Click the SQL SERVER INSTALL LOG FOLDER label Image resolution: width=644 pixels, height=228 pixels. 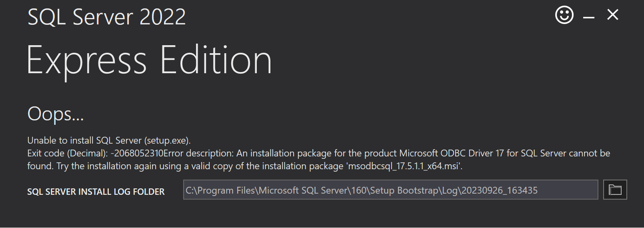pos(96,192)
